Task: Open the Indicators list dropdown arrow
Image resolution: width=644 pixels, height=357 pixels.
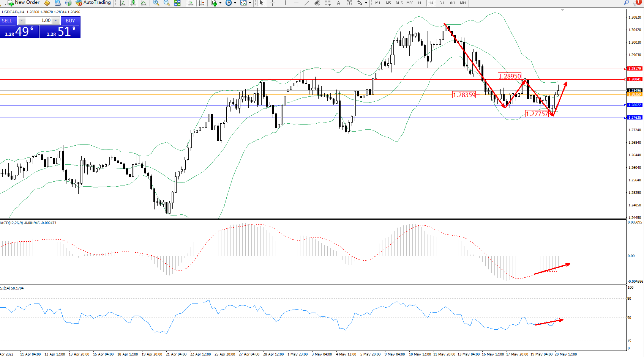Action: (x=220, y=3)
